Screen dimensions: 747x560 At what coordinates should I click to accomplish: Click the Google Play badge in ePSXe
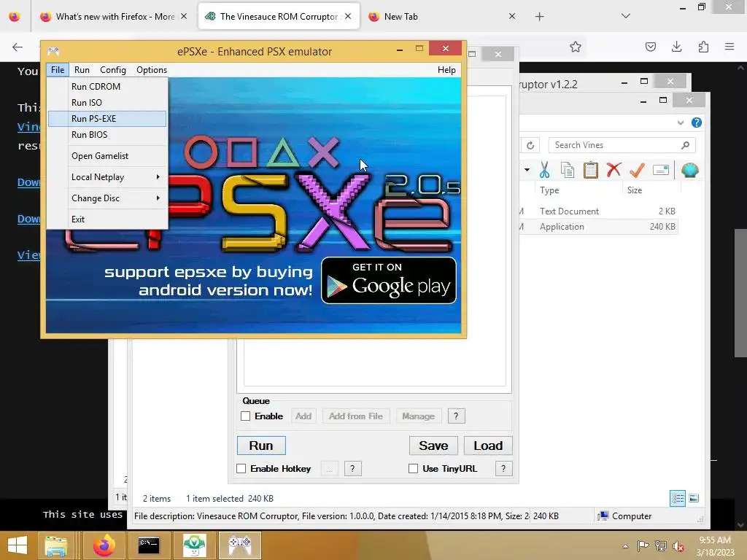[x=389, y=281]
